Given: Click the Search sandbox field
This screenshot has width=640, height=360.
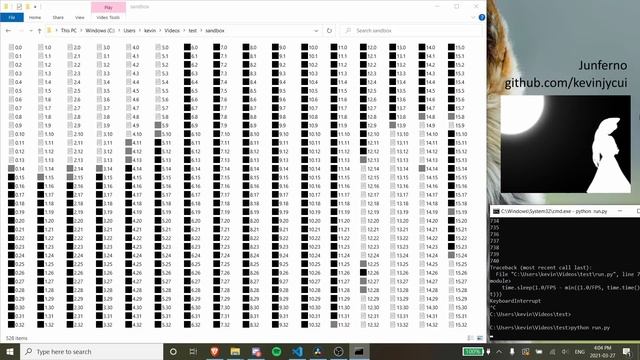Looking at the screenshot, I should pyautogui.click(x=411, y=31).
